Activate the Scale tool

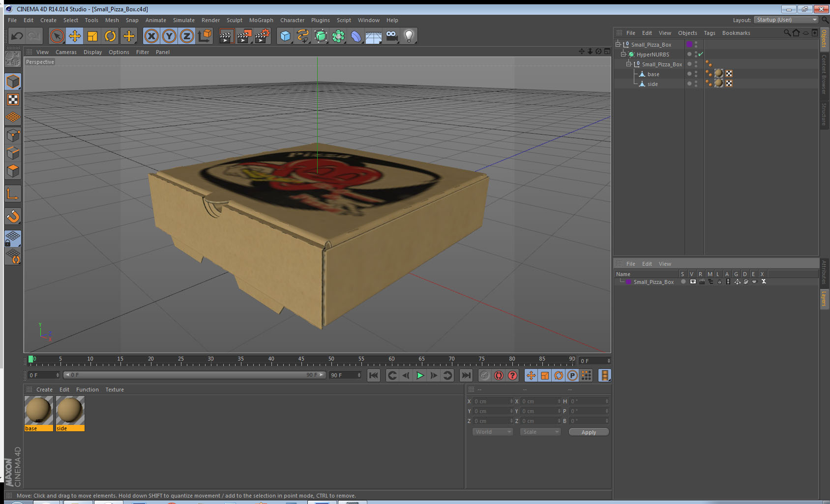92,36
